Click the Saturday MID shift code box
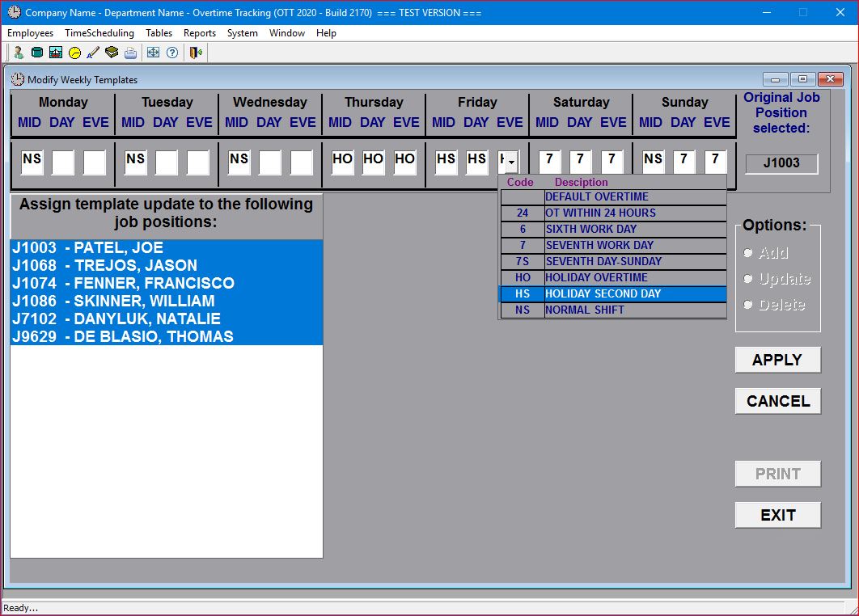 [x=549, y=162]
